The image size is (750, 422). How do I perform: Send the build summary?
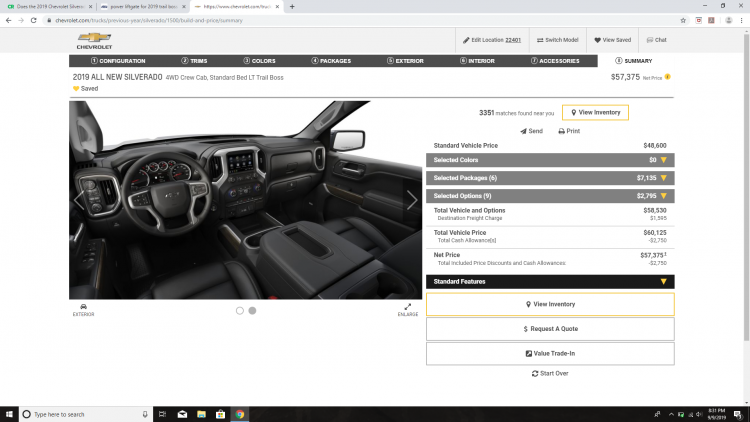point(531,131)
